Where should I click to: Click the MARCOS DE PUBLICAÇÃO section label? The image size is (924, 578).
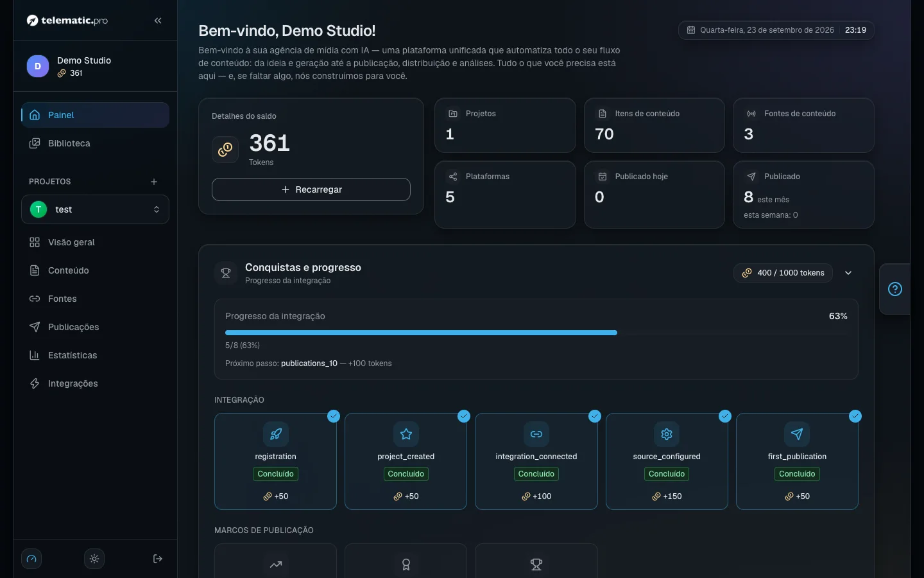tap(264, 530)
